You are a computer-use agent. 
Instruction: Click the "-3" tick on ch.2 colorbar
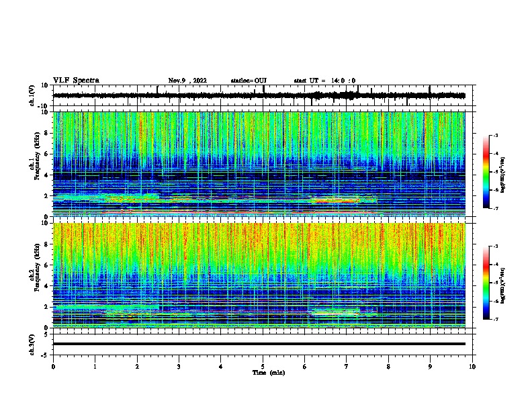[x=495, y=246]
